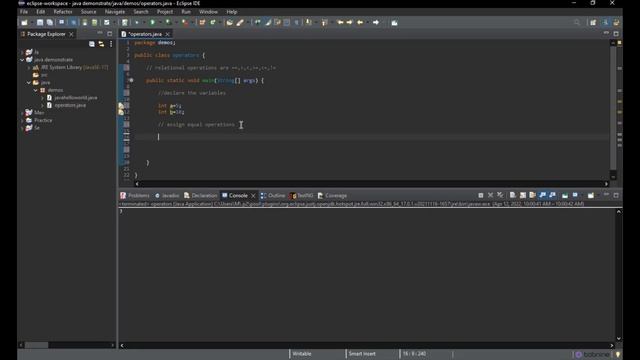
Task: Open the Window menu
Action: 208,12
